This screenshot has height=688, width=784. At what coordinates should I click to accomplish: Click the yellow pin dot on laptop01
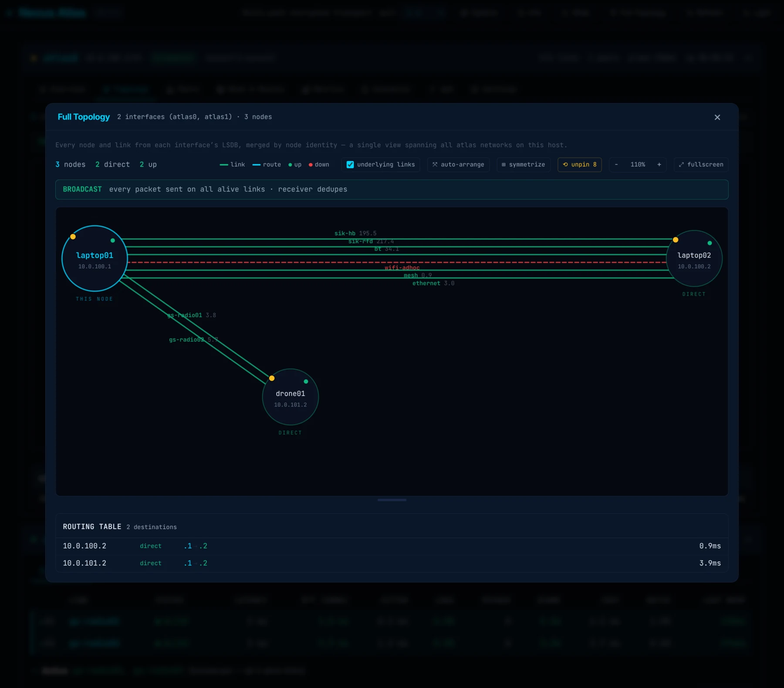(73, 237)
